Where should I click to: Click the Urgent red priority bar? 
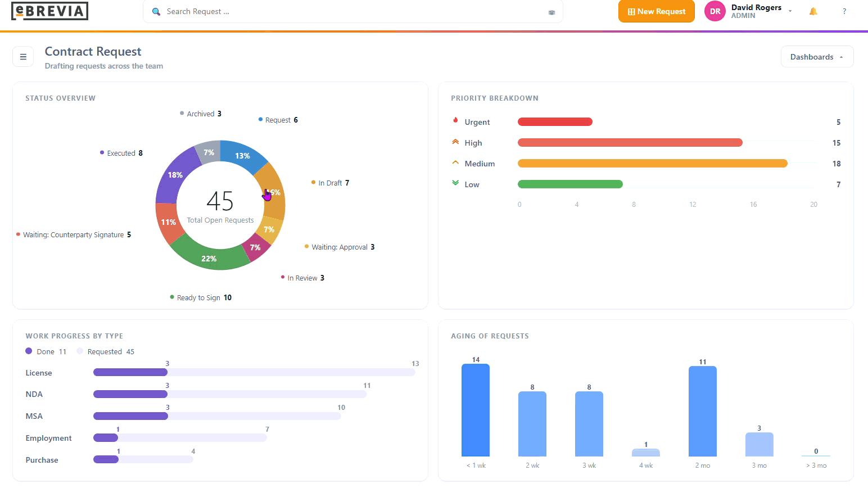(x=555, y=122)
